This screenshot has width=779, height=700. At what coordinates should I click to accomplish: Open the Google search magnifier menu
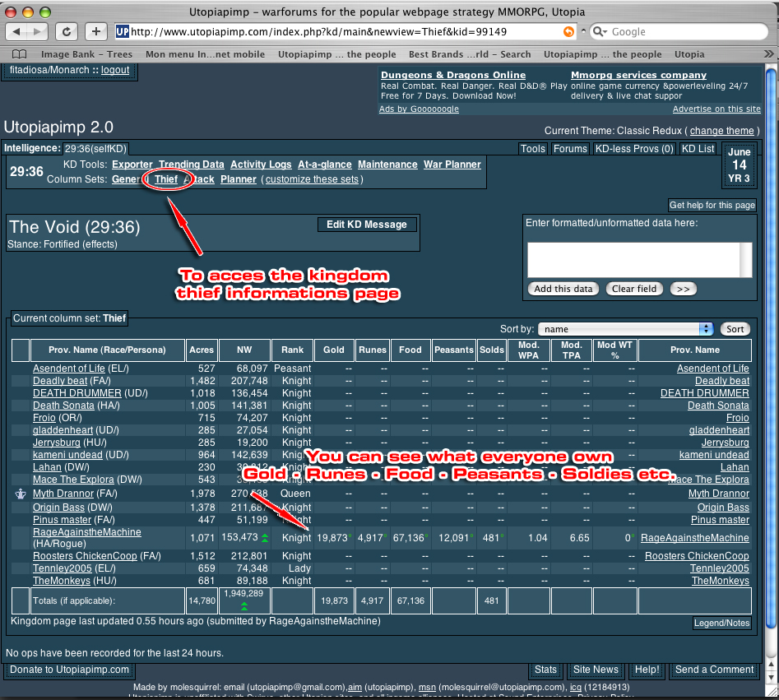click(600, 31)
